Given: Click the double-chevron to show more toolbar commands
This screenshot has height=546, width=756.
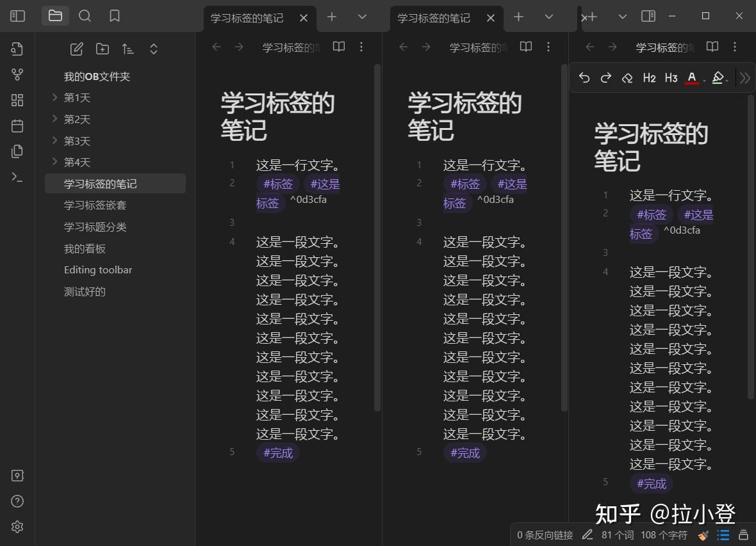Looking at the screenshot, I should pyautogui.click(x=744, y=77).
